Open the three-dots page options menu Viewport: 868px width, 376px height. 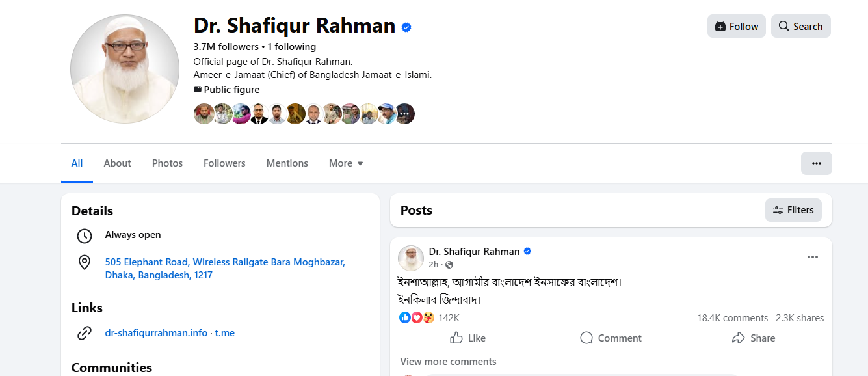(816, 163)
